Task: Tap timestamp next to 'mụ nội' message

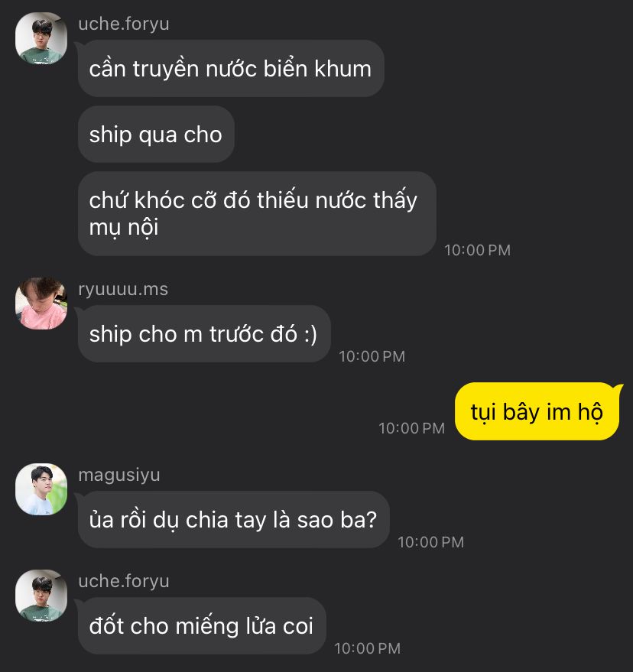Action: (x=478, y=250)
